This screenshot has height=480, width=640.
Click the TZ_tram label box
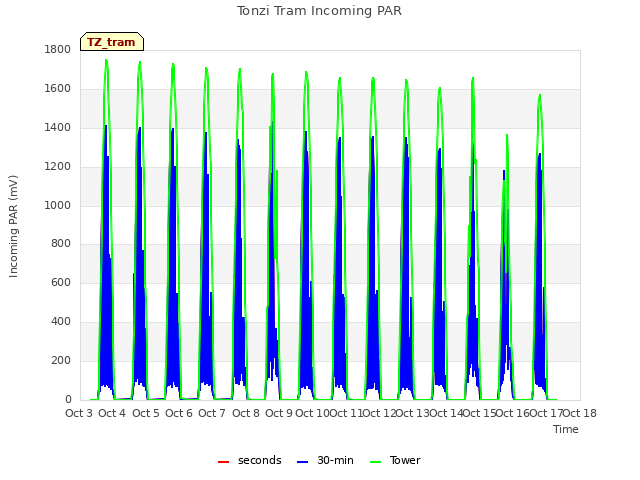click(112, 42)
